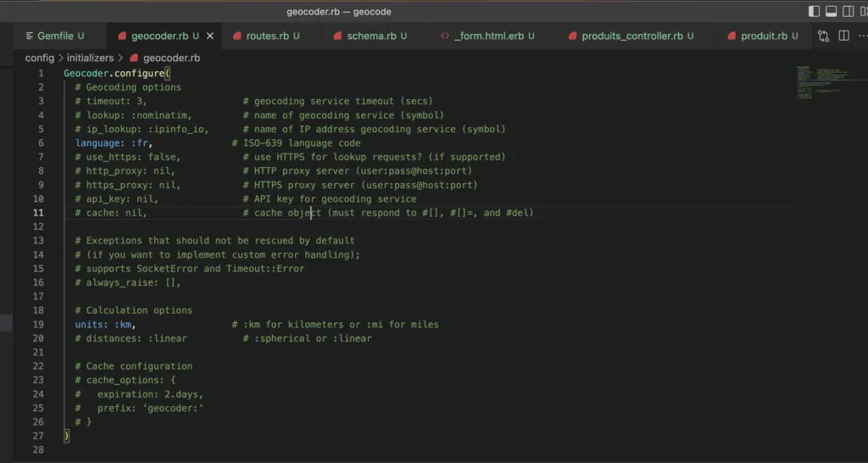Click the ruby icon on geocoder.rb tab
The image size is (868, 463).
[x=122, y=36]
